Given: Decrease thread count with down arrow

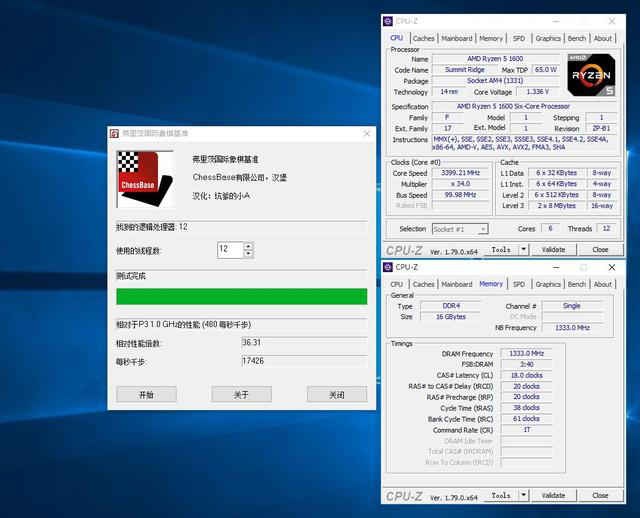Looking at the screenshot, I should click(248, 254).
